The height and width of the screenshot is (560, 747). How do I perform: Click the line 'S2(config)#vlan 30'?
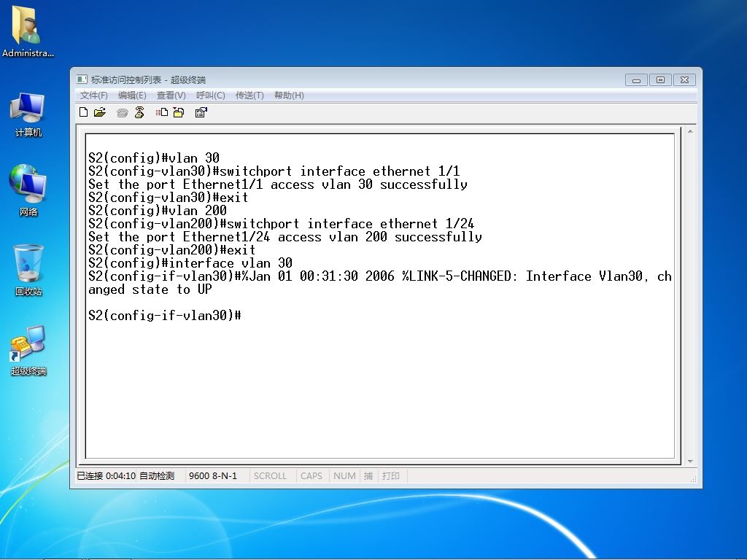[154, 158]
